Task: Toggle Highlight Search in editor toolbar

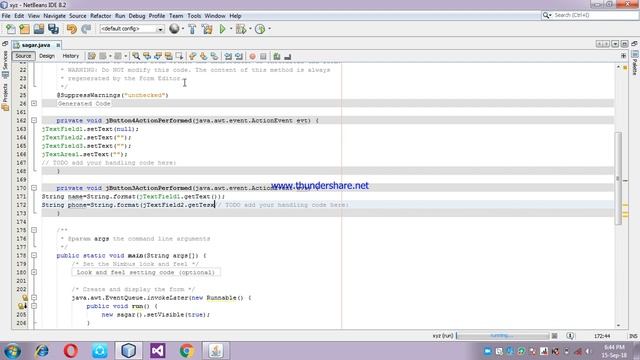Action: tap(168, 56)
